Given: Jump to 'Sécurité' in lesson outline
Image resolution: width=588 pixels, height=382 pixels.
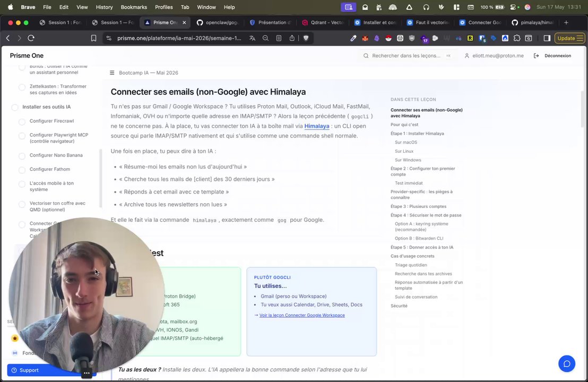Looking at the screenshot, I should coord(399,306).
